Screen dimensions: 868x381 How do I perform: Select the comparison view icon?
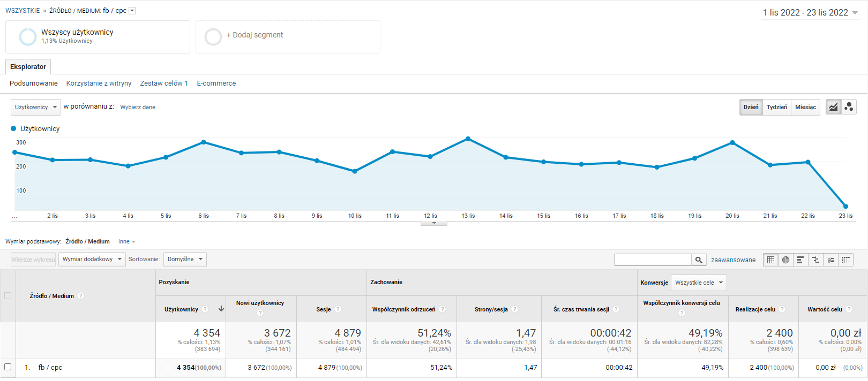coord(815,260)
